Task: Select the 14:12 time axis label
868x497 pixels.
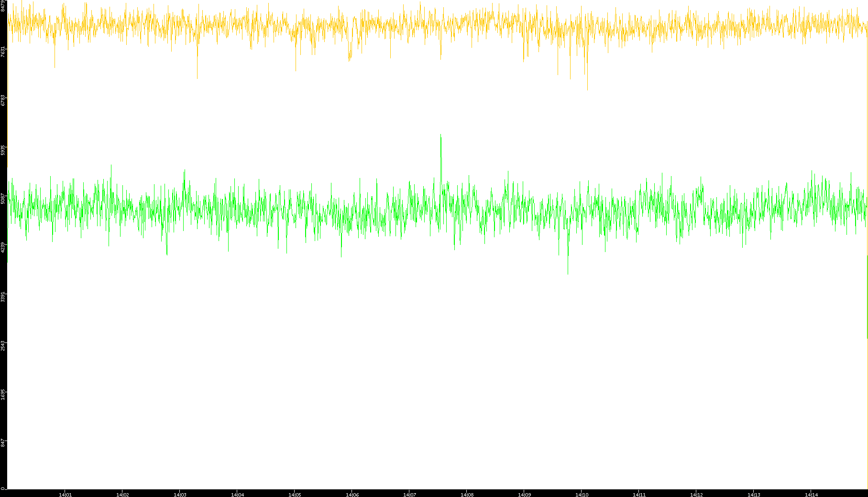Action: click(x=696, y=495)
